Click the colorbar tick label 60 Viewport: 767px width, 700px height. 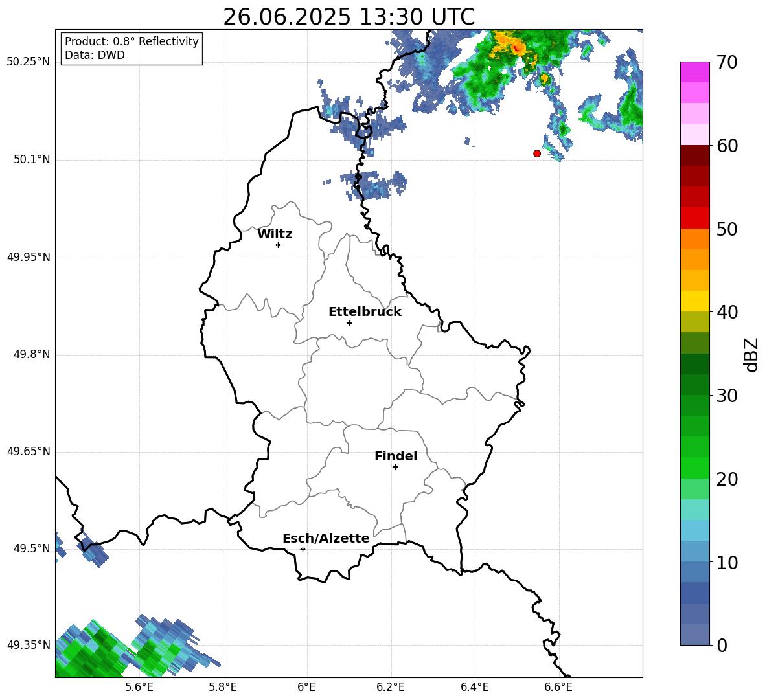727,146
